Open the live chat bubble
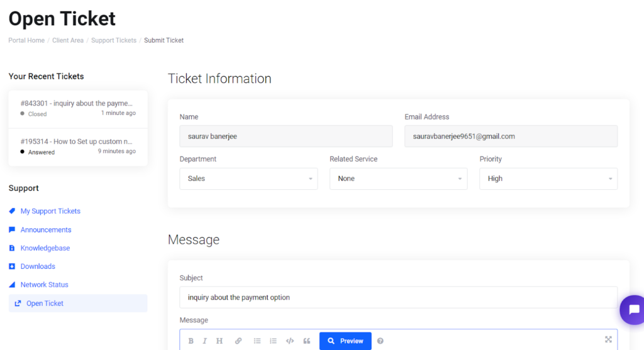 [633, 310]
